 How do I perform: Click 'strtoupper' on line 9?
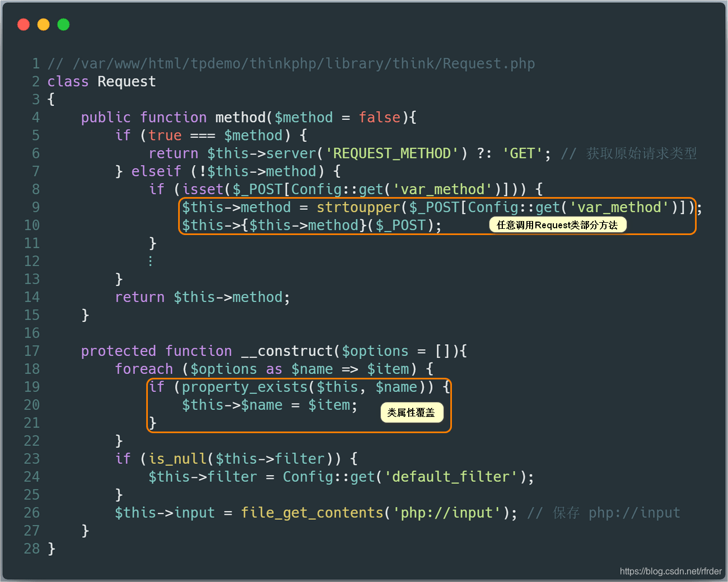[358, 208]
